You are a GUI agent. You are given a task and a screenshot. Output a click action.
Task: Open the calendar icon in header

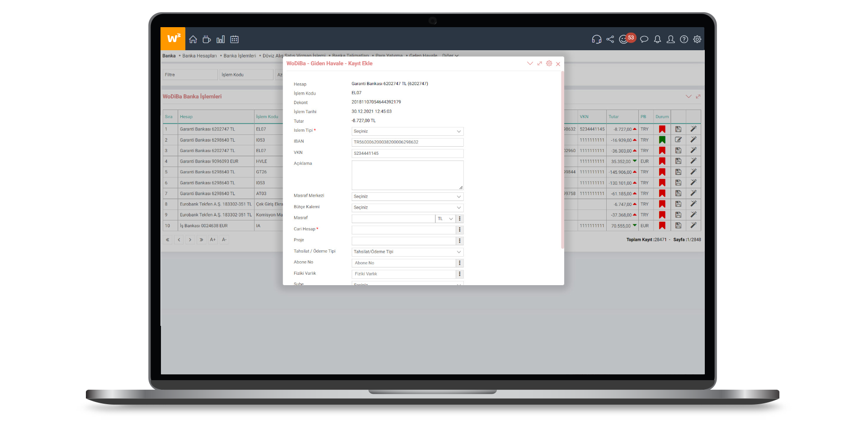[x=234, y=39]
